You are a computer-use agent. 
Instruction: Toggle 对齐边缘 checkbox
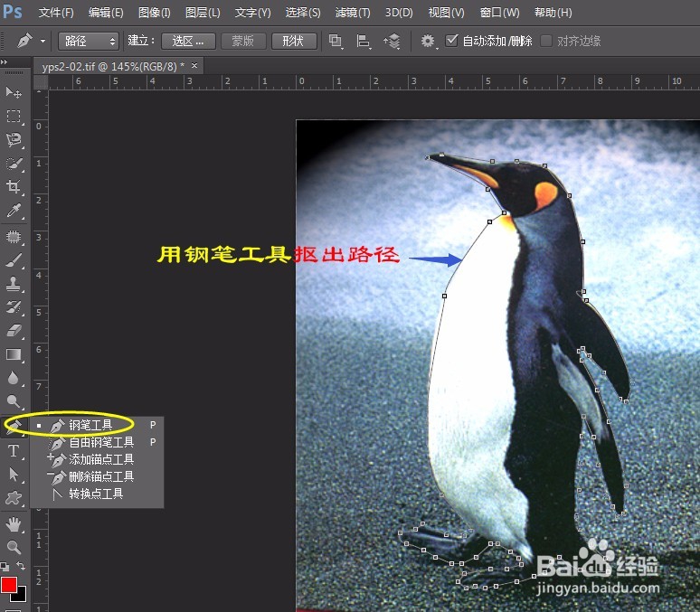click(x=546, y=41)
